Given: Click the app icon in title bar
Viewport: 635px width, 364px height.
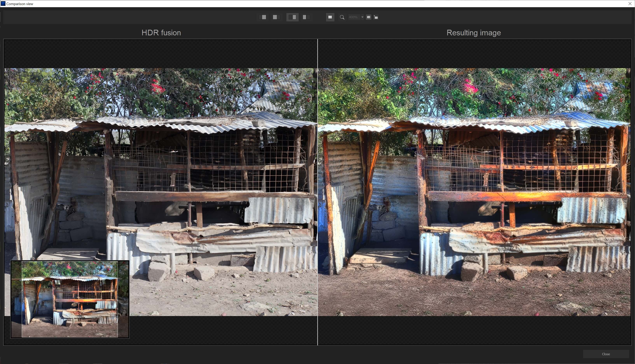Looking at the screenshot, I should (x=3, y=3).
